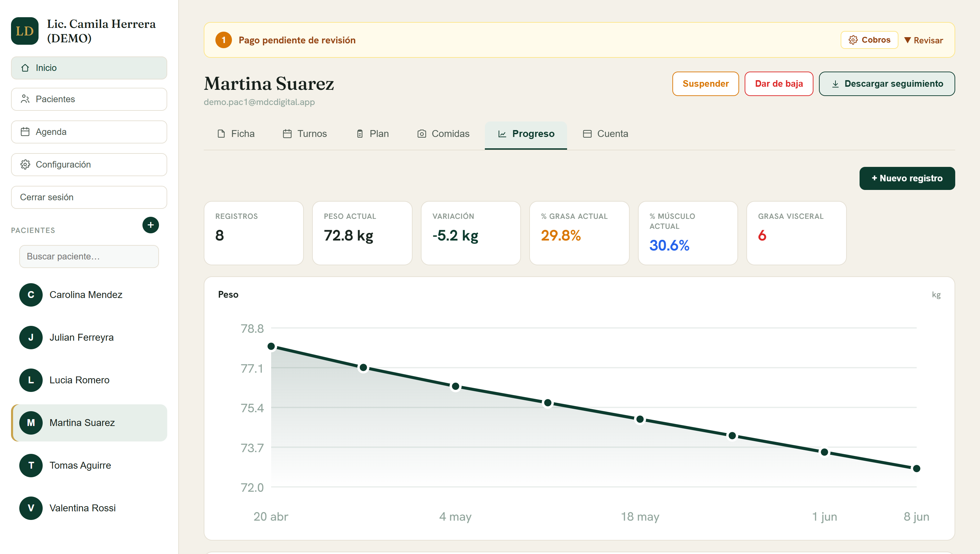Viewport: 980px width, 554px height.
Task: Click Dar de baja button
Action: coord(779,84)
